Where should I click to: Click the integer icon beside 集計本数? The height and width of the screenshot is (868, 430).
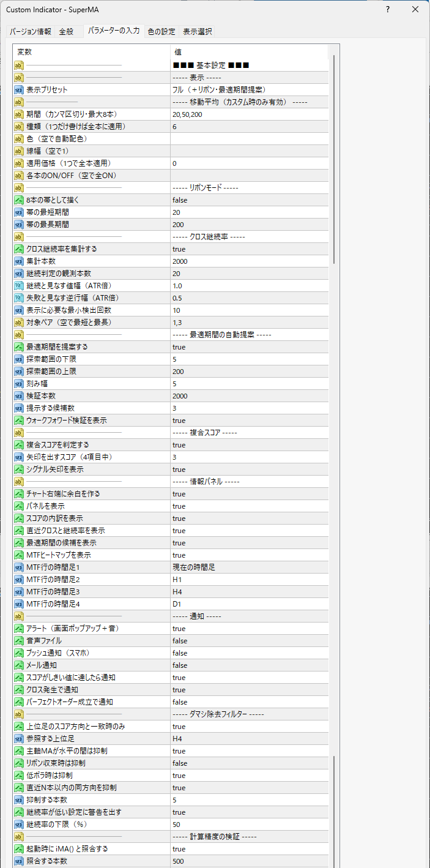18,261
